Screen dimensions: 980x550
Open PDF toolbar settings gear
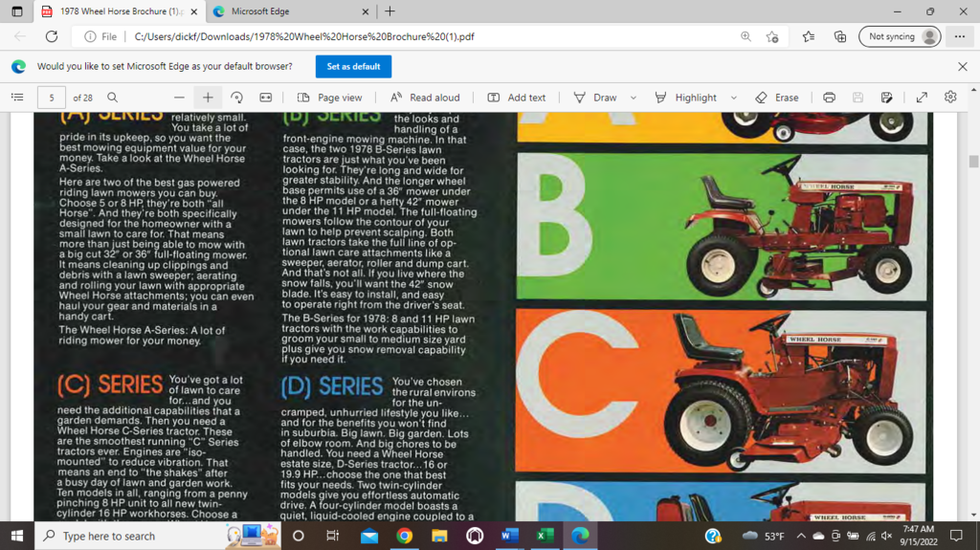point(950,97)
